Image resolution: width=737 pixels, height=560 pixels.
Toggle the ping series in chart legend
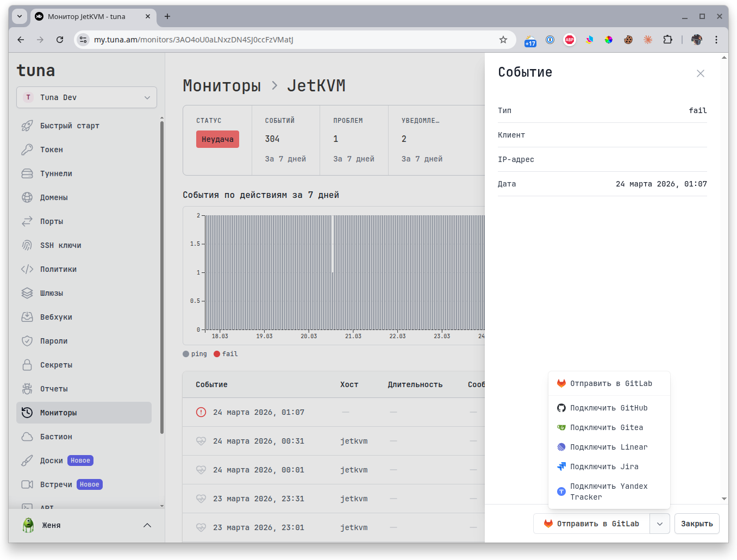click(x=195, y=354)
